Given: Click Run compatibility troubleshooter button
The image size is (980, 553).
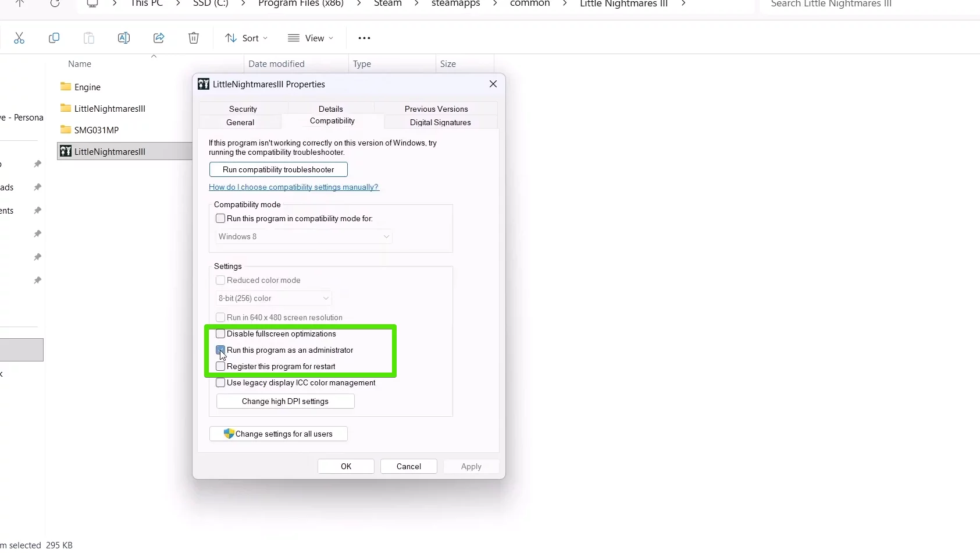Looking at the screenshot, I should pyautogui.click(x=278, y=170).
